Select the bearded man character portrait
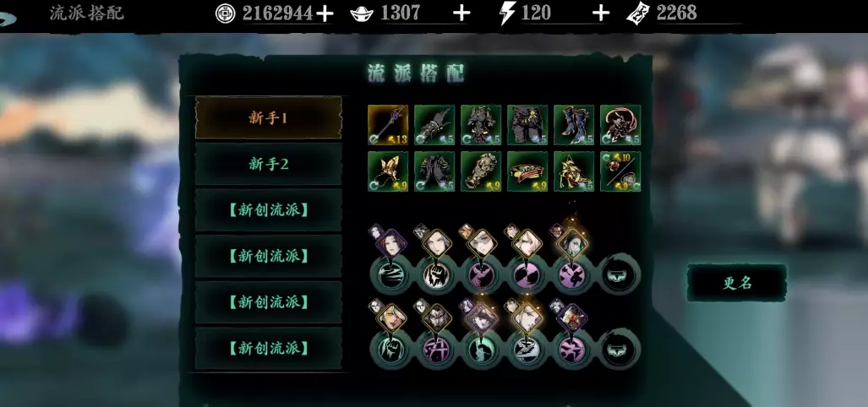Viewport: 868px width, 407px height. [436, 318]
